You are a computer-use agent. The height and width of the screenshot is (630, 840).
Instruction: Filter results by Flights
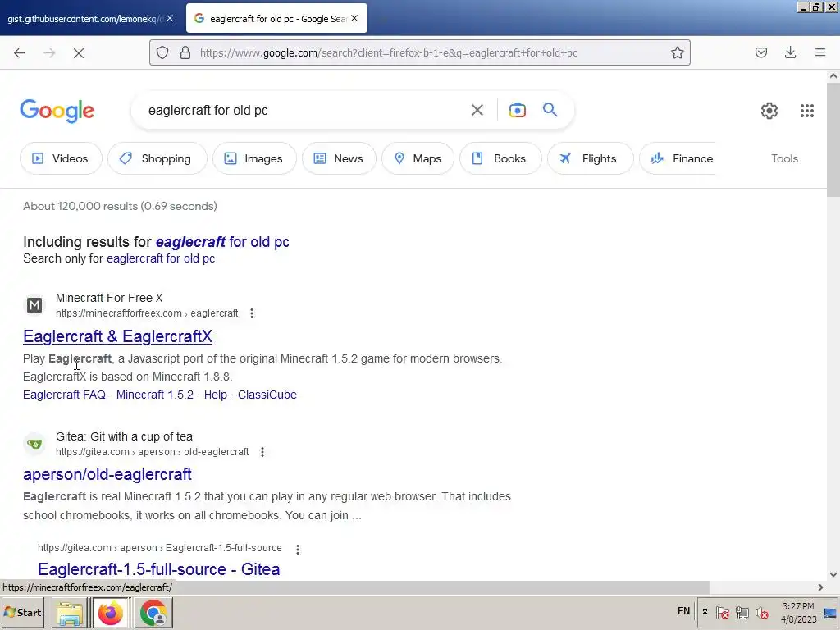590,158
